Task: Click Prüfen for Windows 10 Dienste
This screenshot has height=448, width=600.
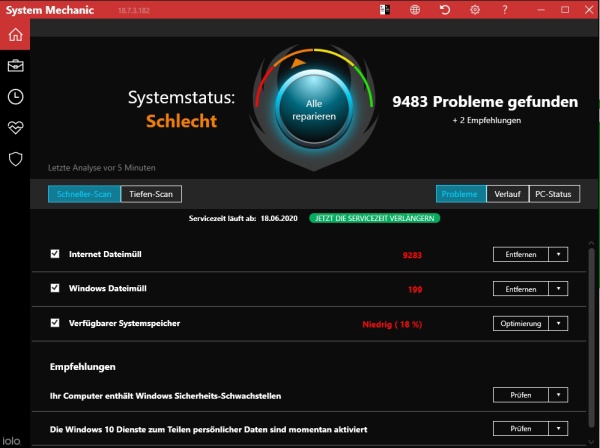Action: pos(521,428)
